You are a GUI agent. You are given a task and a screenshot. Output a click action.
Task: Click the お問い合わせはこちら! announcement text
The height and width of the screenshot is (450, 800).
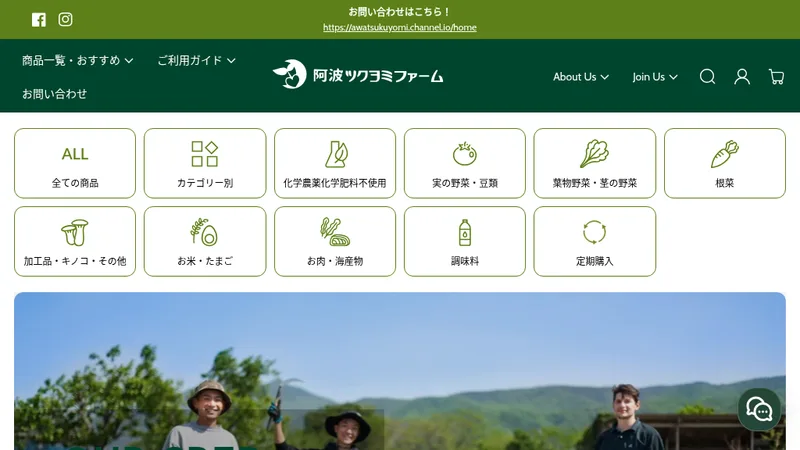click(x=399, y=12)
